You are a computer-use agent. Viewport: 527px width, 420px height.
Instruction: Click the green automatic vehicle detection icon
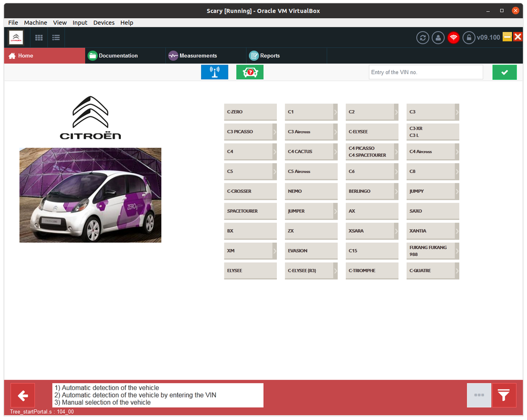250,72
